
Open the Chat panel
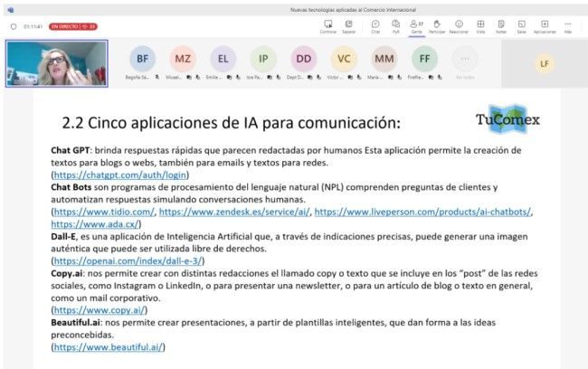pos(375,24)
